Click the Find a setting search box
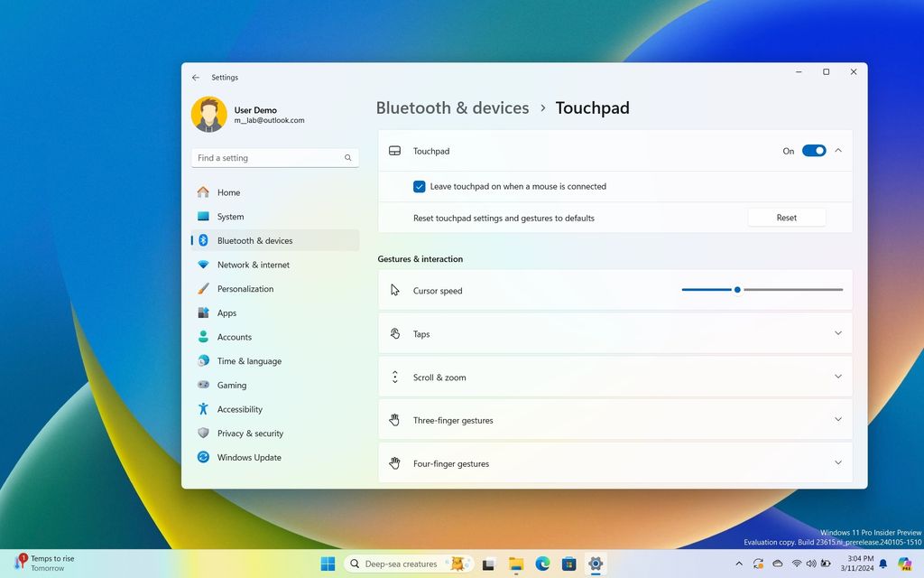This screenshot has width=924, height=578. coord(273,157)
